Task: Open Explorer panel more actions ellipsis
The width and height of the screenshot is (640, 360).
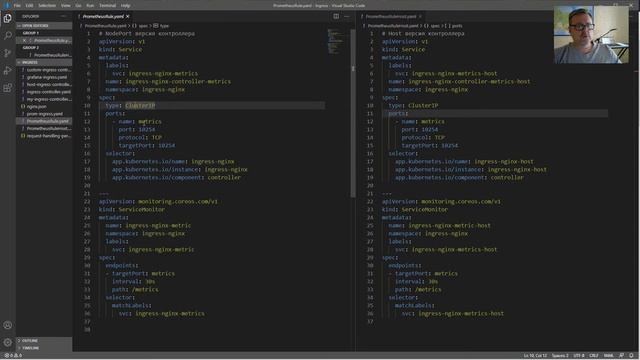Action: pos(64,16)
